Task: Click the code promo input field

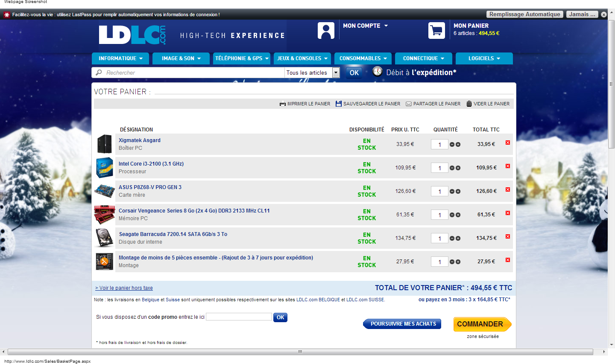Action: (239, 317)
